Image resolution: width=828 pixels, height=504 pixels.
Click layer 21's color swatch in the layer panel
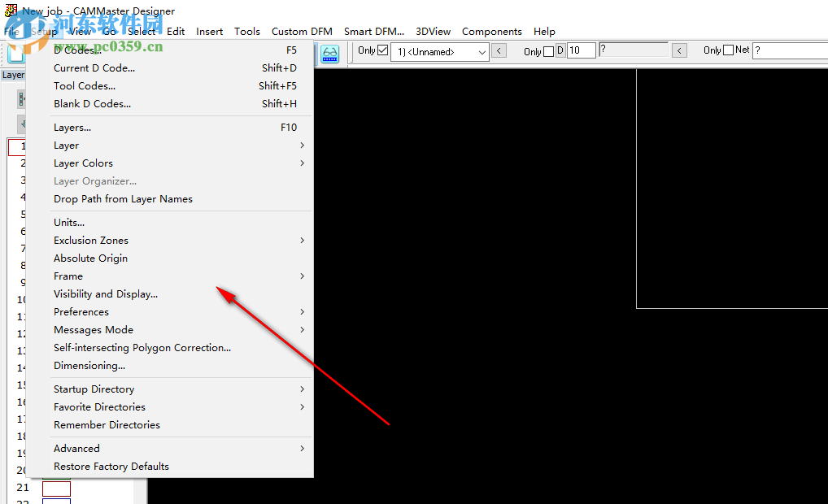pyautogui.click(x=56, y=489)
